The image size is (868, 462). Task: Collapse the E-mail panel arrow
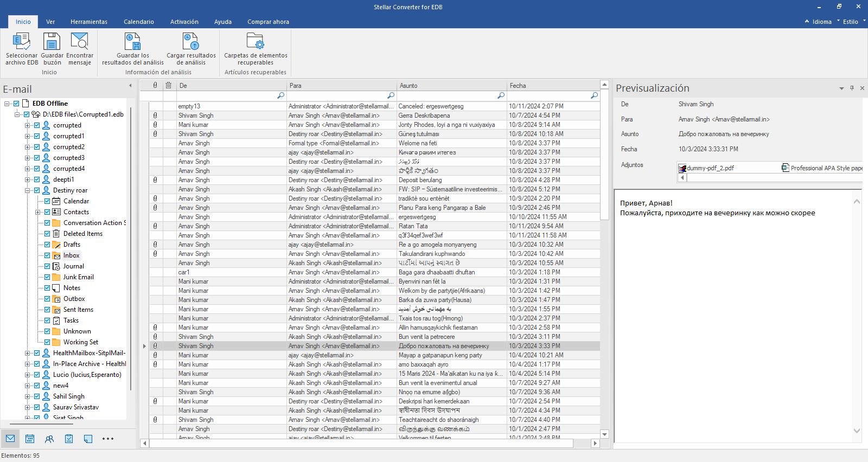pyautogui.click(x=130, y=85)
